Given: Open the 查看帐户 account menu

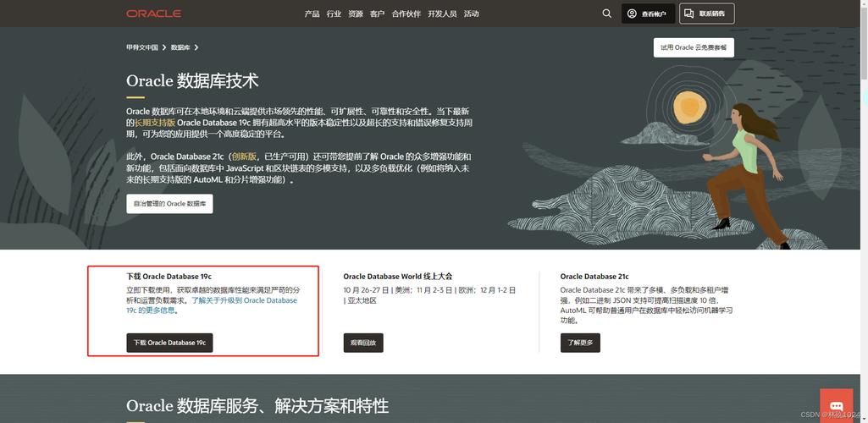Looking at the screenshot, I should click(x=648, y=14).
